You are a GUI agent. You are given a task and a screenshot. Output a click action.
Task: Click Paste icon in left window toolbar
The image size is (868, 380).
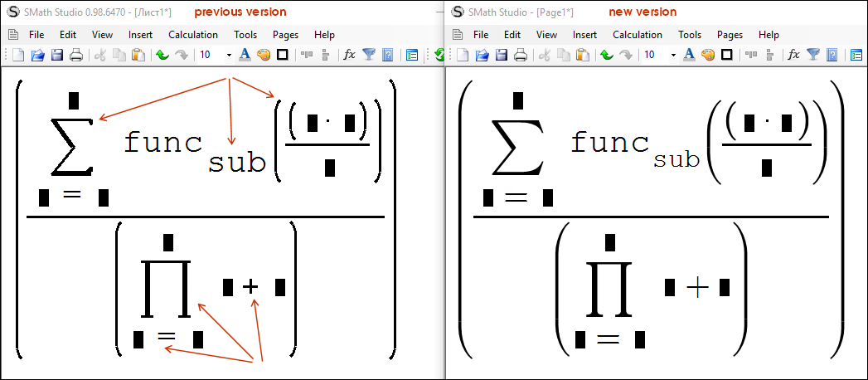point(138,55)
